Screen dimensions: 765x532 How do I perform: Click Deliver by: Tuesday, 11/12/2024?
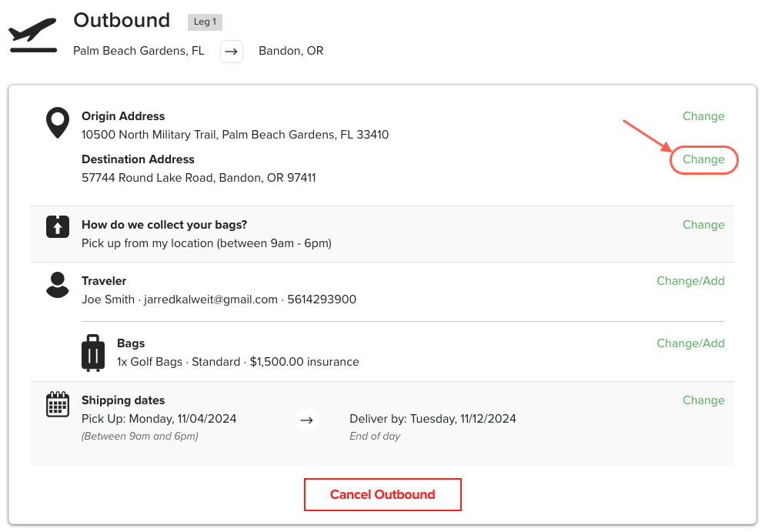tap(433, 419)
